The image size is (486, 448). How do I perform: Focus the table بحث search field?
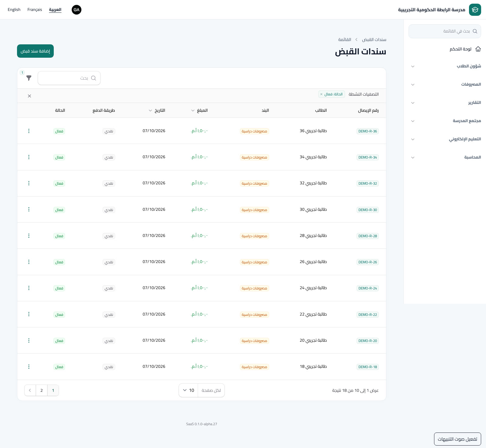coord(69,78)
